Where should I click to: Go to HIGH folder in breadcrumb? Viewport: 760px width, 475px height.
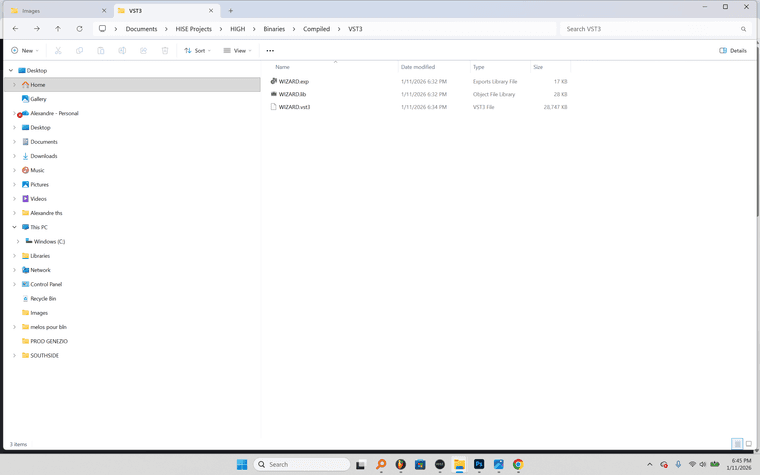(238, 29)
